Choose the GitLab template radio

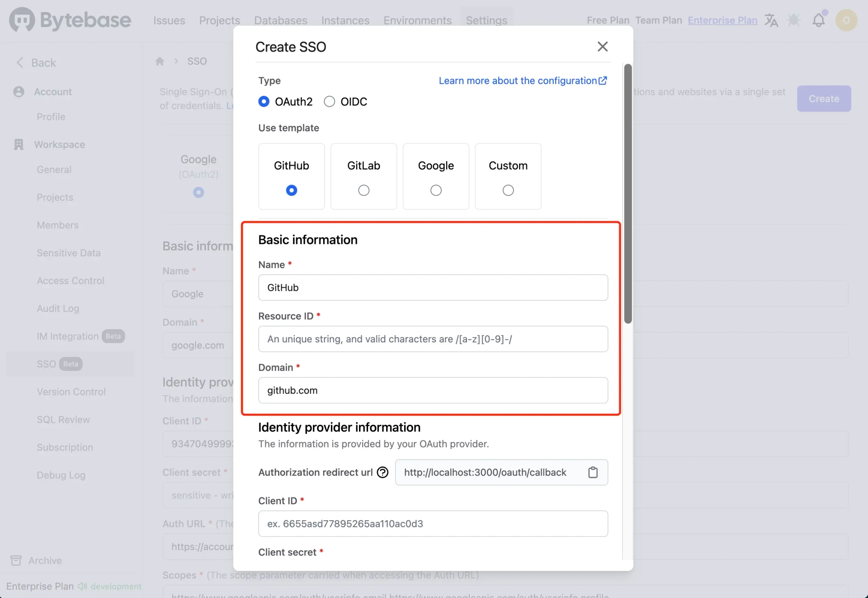pyautogui.click(x=364, y=190)
